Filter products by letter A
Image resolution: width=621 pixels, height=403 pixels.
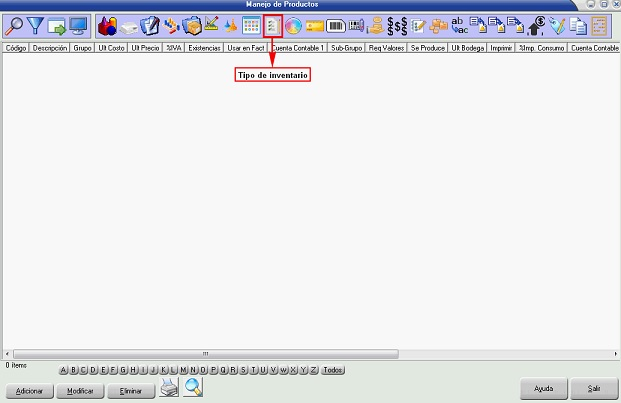[63, 370]
